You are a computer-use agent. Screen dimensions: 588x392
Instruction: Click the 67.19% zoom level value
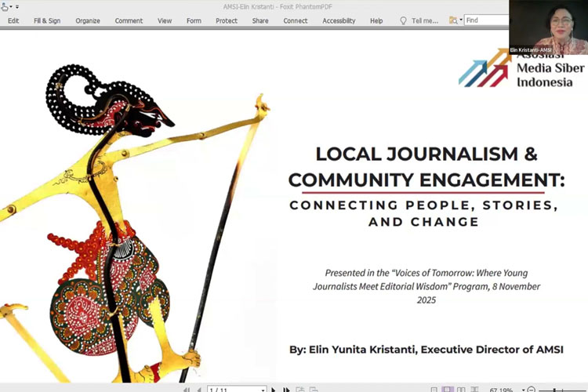click(x=501, y=390)
